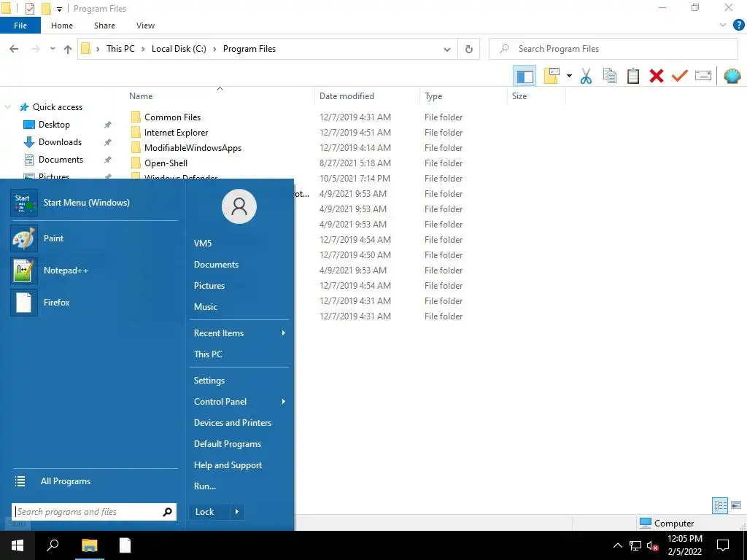Image resolution: width=747 pixels, height=560 pixels.
Task: Click the Copy icon in toolbar
Action: pos(610,76)
